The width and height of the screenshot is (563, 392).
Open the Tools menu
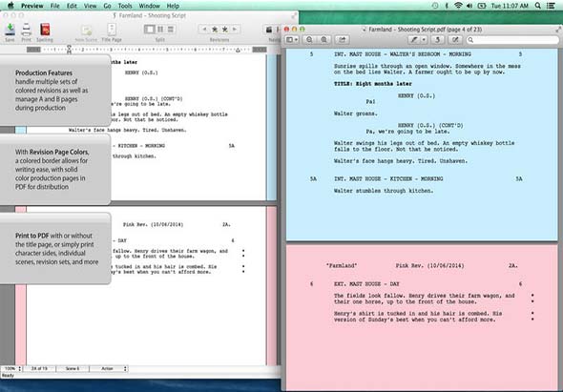125,6
